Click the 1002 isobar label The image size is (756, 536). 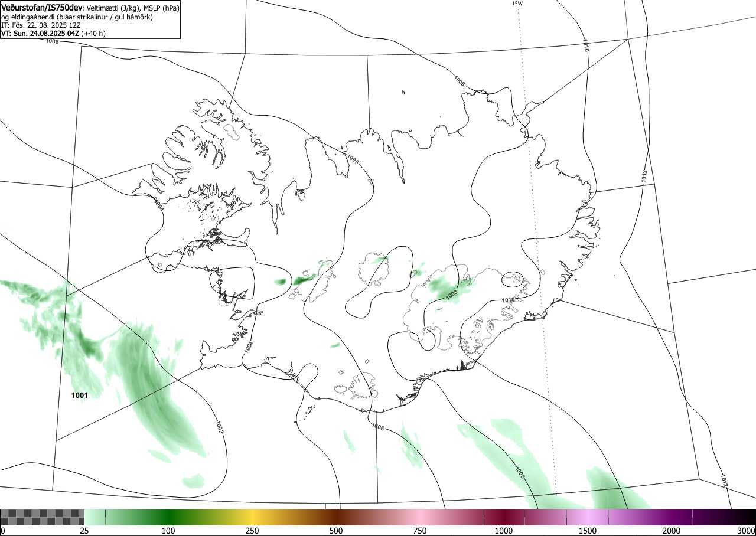(220, 427)
